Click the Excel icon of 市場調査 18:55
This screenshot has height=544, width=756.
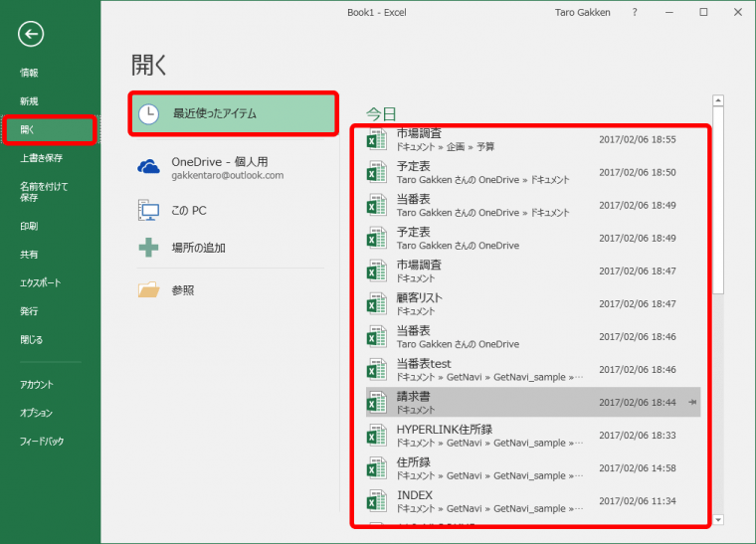(377, 139)
